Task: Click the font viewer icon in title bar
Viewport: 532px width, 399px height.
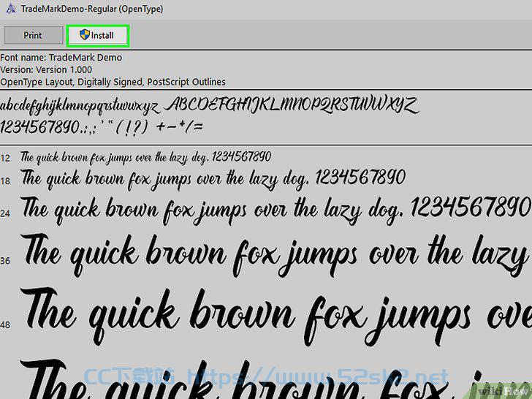Action: tap(11, 9)
